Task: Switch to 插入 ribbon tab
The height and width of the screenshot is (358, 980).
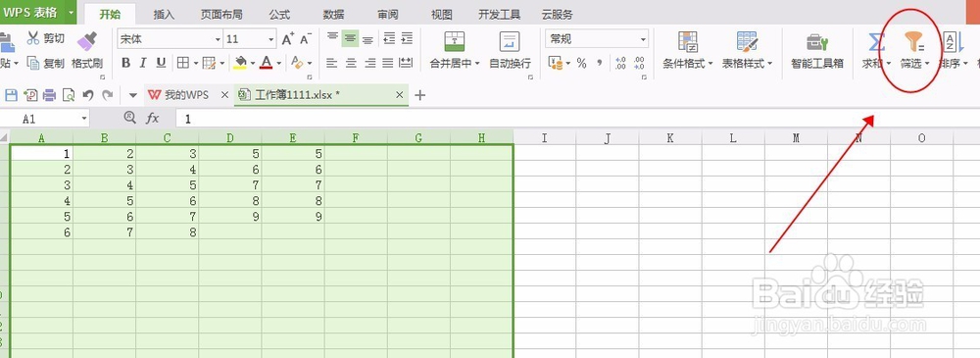Action: click(164, 15)
